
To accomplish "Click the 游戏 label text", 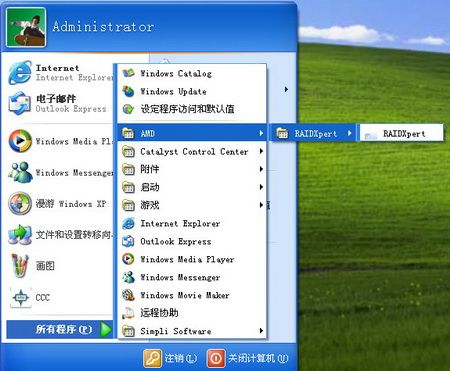I will (x=150, y=205).
